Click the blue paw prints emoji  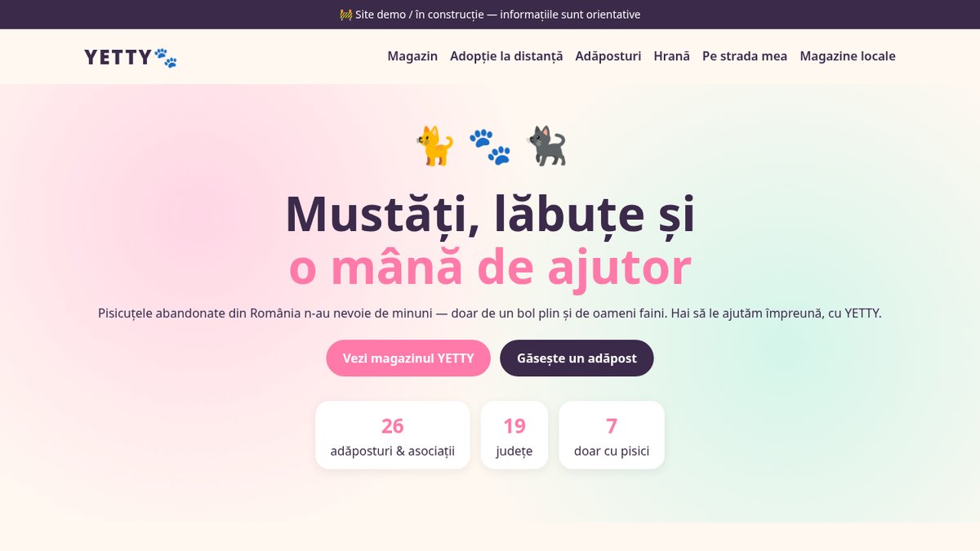pos(490,146)
